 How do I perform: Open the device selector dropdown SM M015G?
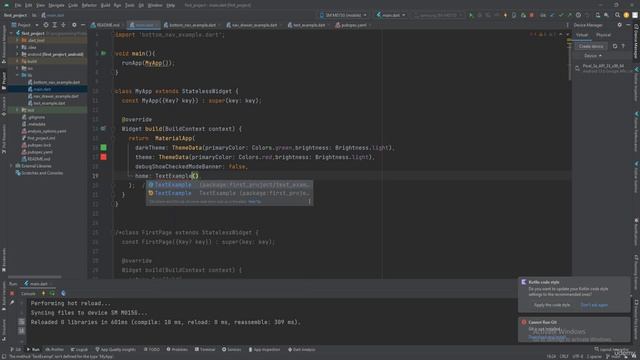(x=343, y=15)
